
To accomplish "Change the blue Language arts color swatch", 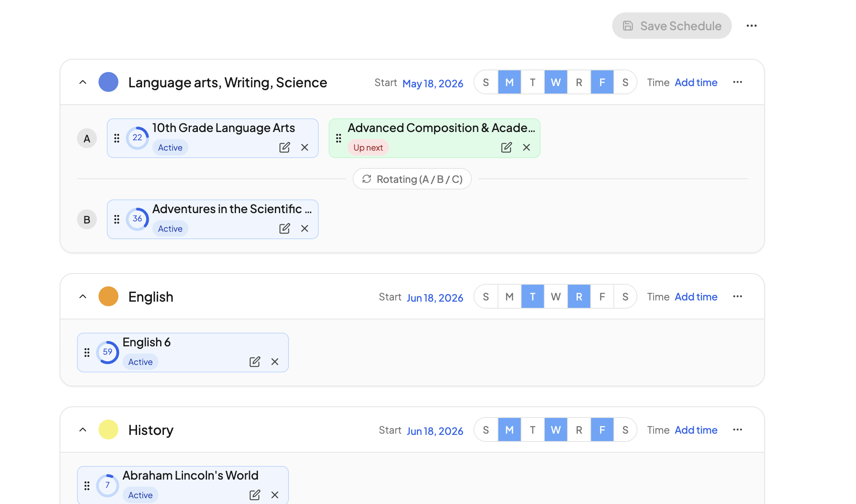I will pos(108,82).
